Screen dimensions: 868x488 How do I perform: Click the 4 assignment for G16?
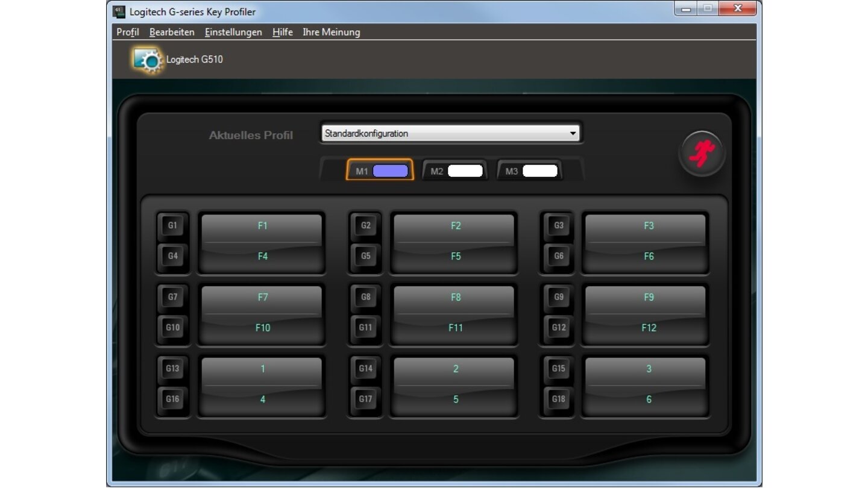(x=262, y=401)
